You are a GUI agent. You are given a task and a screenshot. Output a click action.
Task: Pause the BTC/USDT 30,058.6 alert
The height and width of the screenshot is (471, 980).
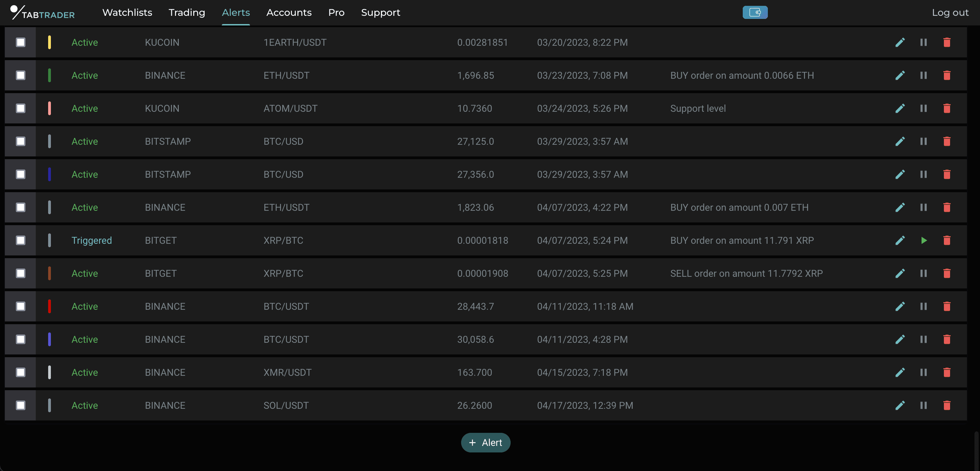[x=923, y=339]
